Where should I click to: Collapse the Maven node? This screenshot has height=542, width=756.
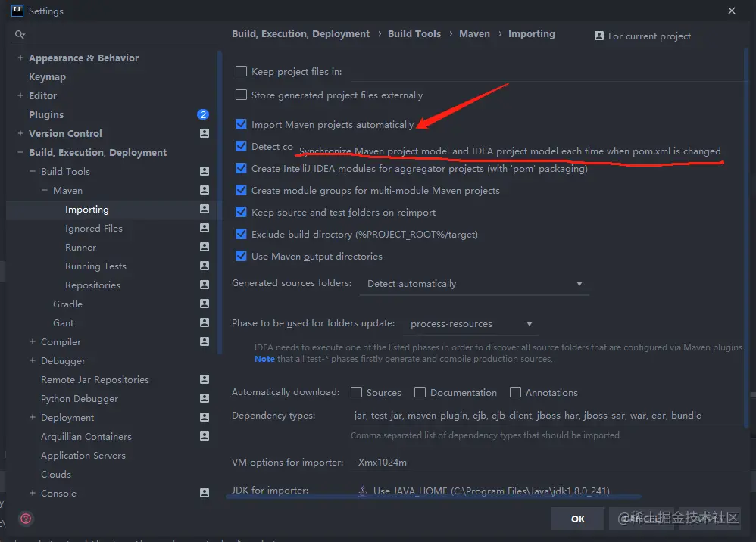pos(45,190)
